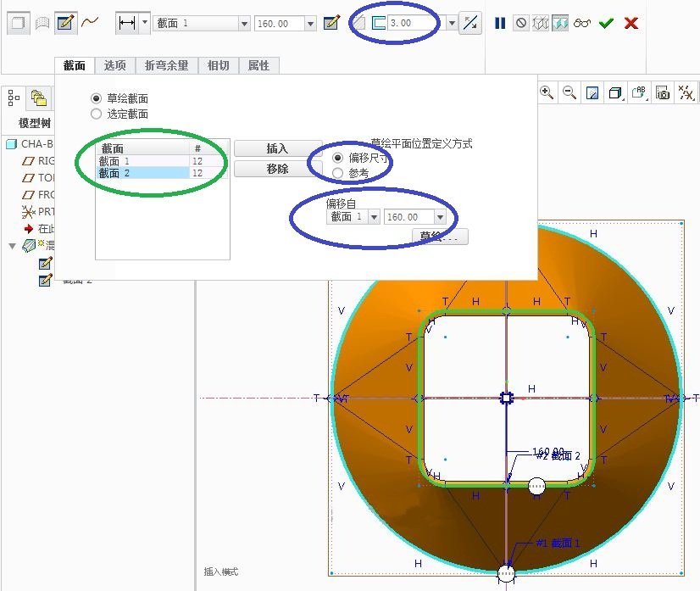Screen dimensions: 700x591
Task: Click the 插入 button
Action: pyautogui.click(x=278, y=148)
